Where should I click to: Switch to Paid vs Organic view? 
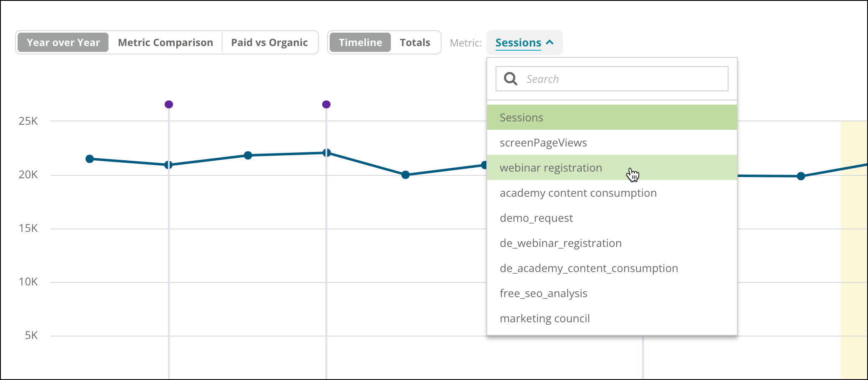tap(269, 42)
